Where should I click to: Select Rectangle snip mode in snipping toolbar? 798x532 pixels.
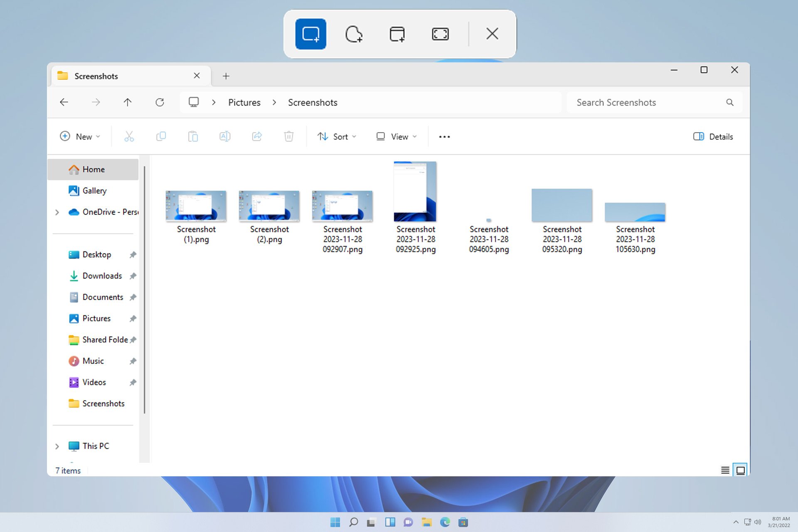coord(310,34)
